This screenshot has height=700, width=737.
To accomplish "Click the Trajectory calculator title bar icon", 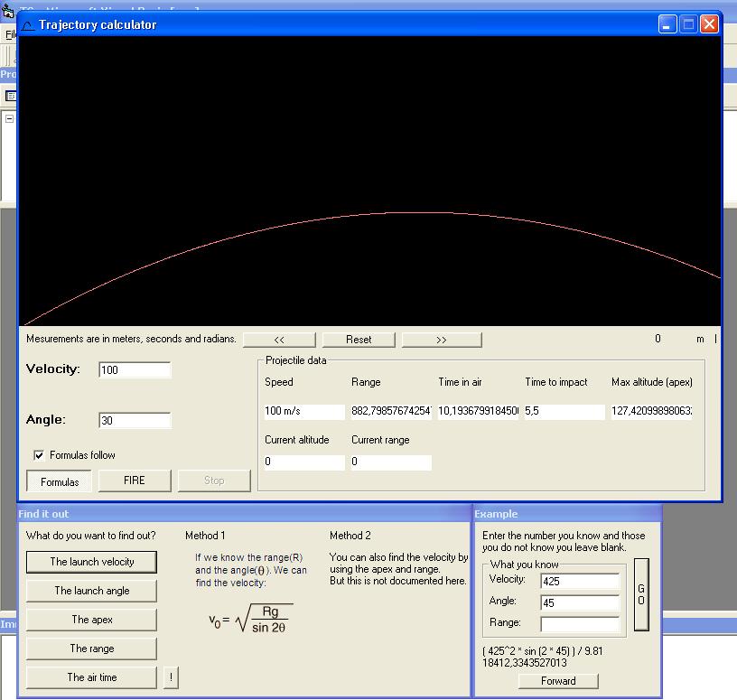I will click(x=28, y=24).
